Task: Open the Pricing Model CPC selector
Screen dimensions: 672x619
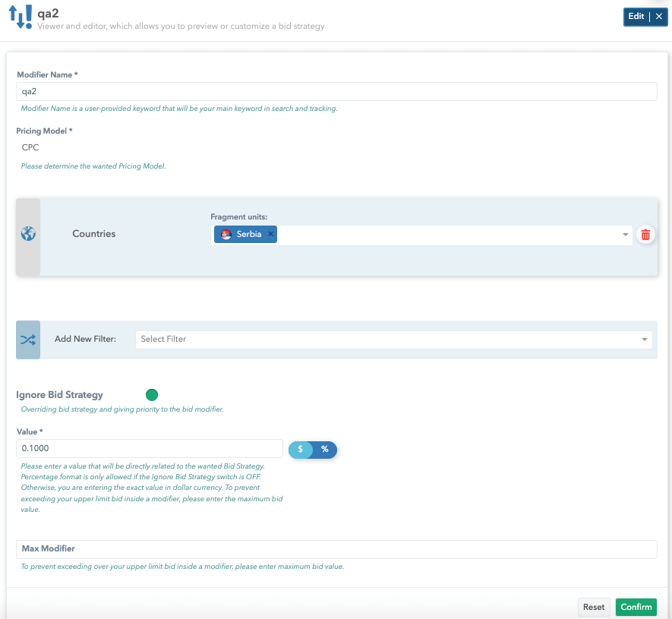Action: 30,147
